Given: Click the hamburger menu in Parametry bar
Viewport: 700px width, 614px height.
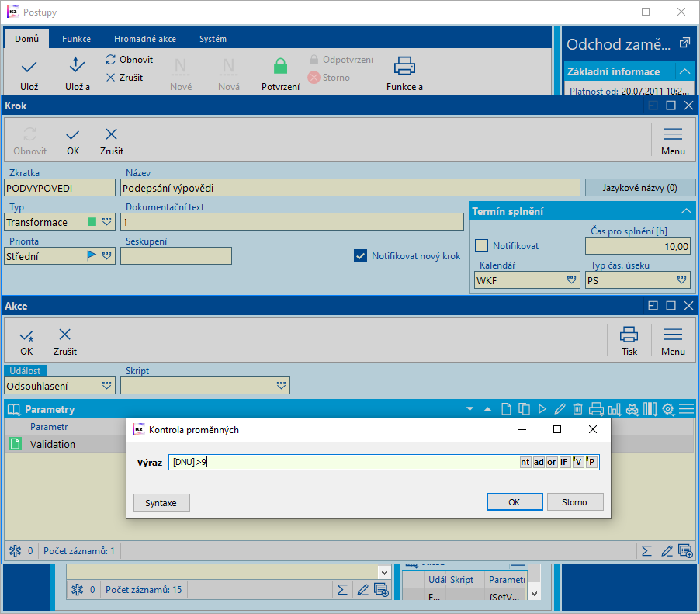Looking at the screenshot, I should pyautogui.click(x=686, y=408).
